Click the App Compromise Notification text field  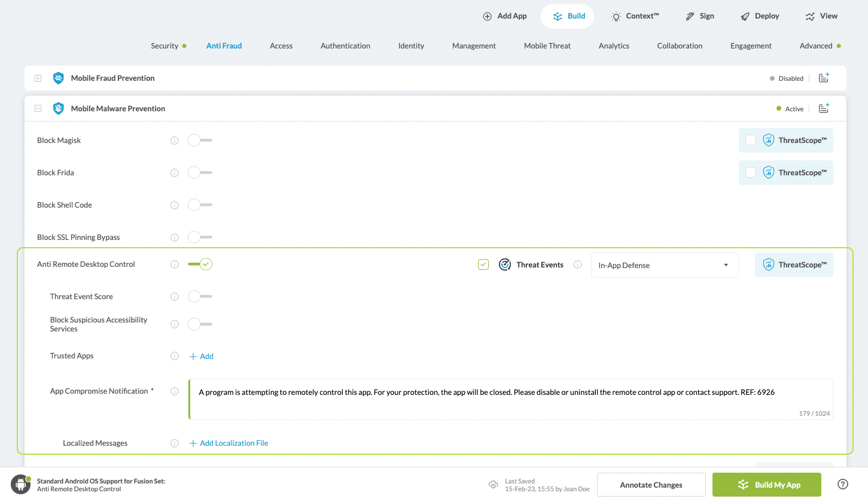(510, 399)
